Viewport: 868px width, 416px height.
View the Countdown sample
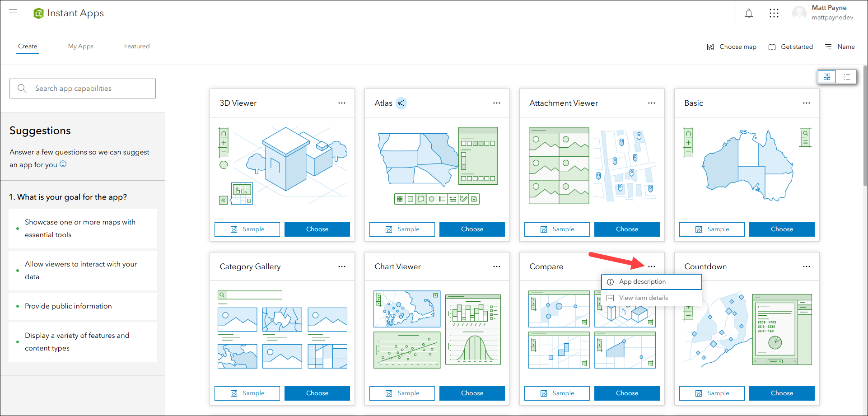[x=712, y=393]
